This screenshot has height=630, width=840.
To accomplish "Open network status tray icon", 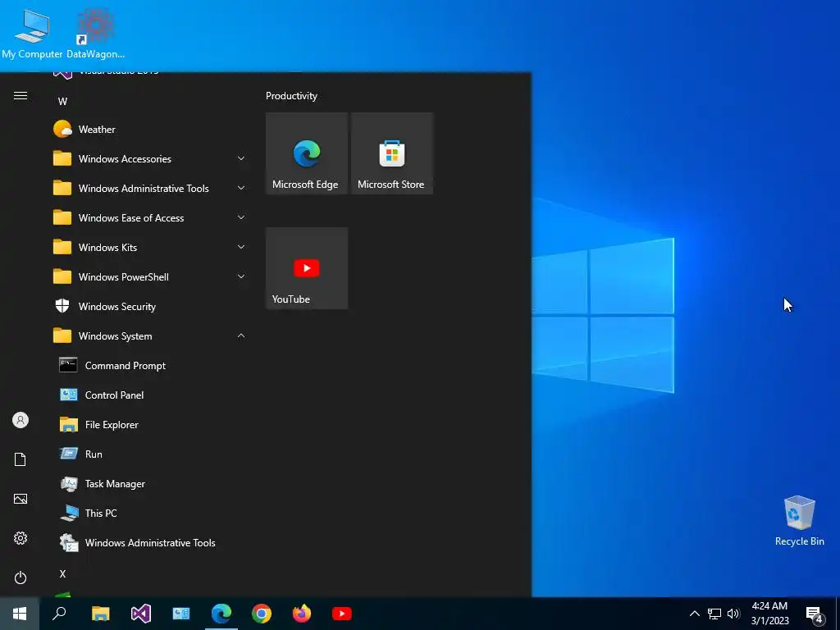I will pyautogui.click(x=714, y=614).
